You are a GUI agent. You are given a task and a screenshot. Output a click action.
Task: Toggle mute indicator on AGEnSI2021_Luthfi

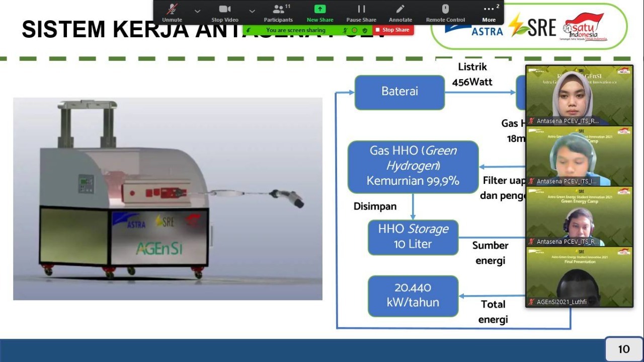[532, 303]
